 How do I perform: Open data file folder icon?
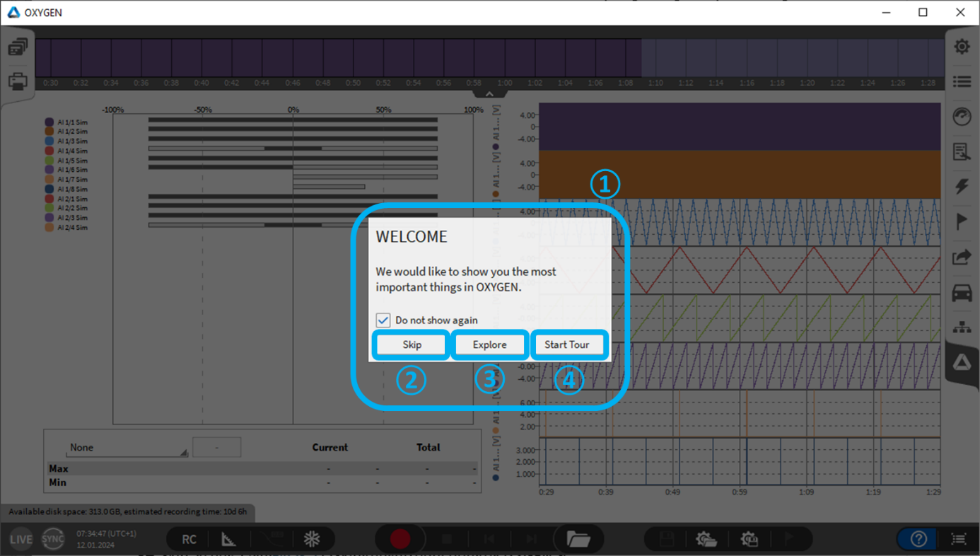578,539
